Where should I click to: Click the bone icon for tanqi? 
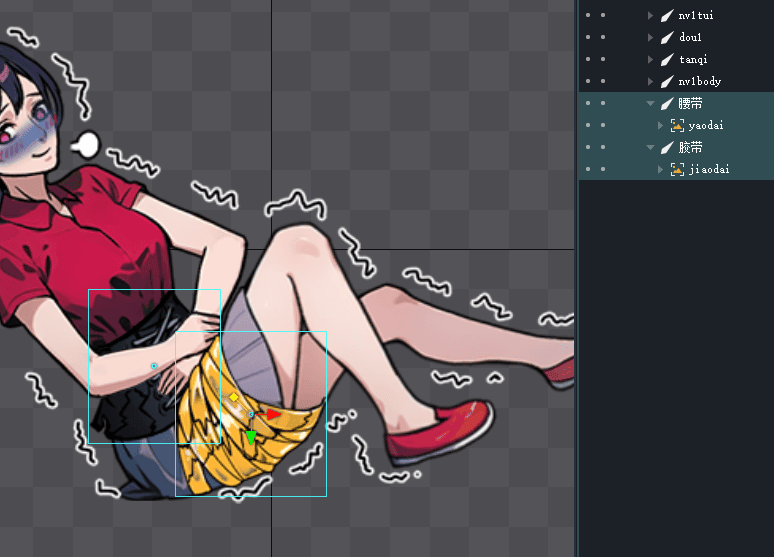tap(667, 59)
